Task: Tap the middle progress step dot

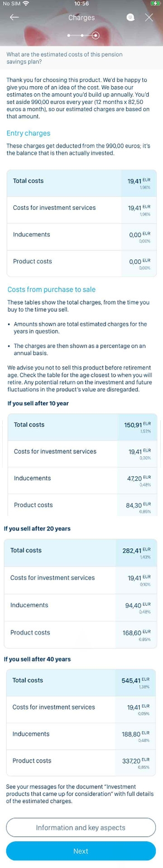Action: (x=82, y=35)
